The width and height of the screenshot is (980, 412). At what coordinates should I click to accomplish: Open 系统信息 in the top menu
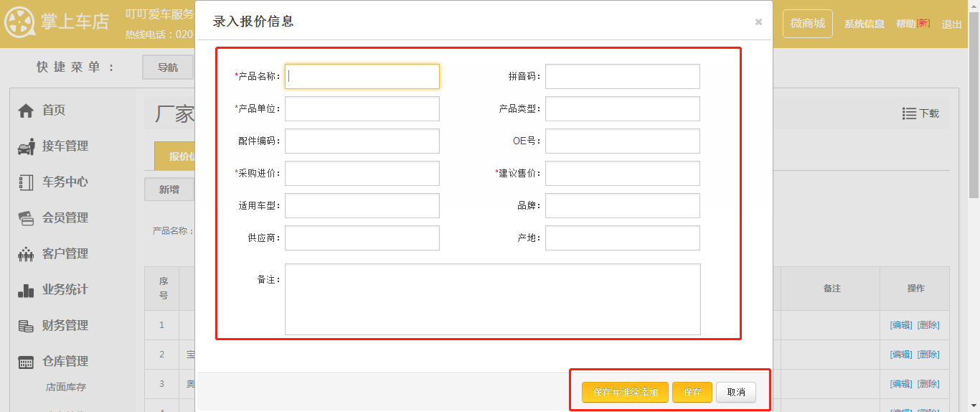864,24
